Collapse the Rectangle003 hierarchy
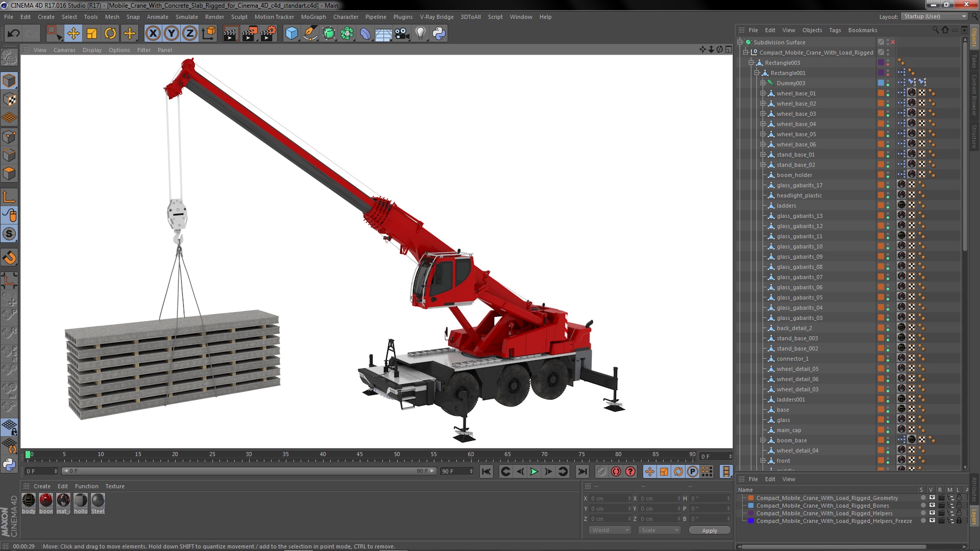980x551 pixels. click(751, 63)
